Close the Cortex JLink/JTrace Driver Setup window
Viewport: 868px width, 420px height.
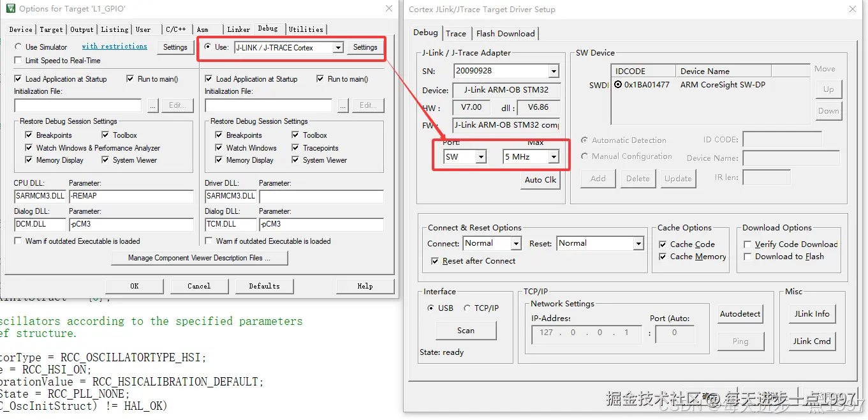click(853, 10)
